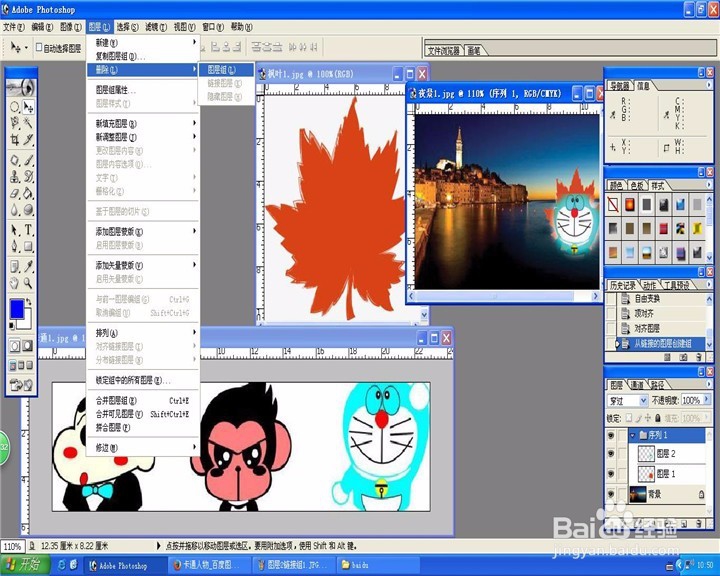Screen dimensions: 720x576
Task: Select the Paint Bucket tool
Action: point(28,193)
